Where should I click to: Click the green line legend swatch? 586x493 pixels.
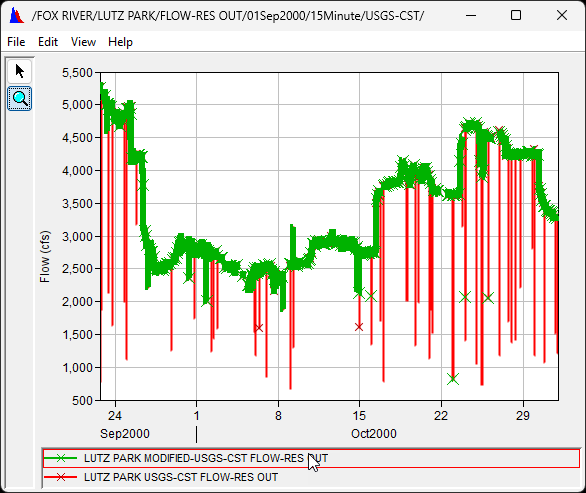click(61, 458)
